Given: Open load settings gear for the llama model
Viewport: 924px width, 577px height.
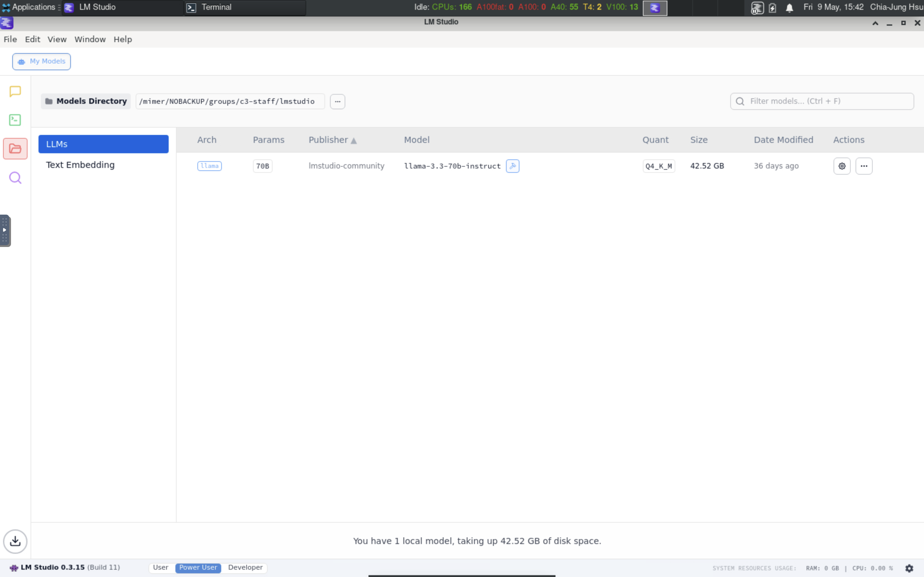Looking at the screenshot, I should [842, 165].
